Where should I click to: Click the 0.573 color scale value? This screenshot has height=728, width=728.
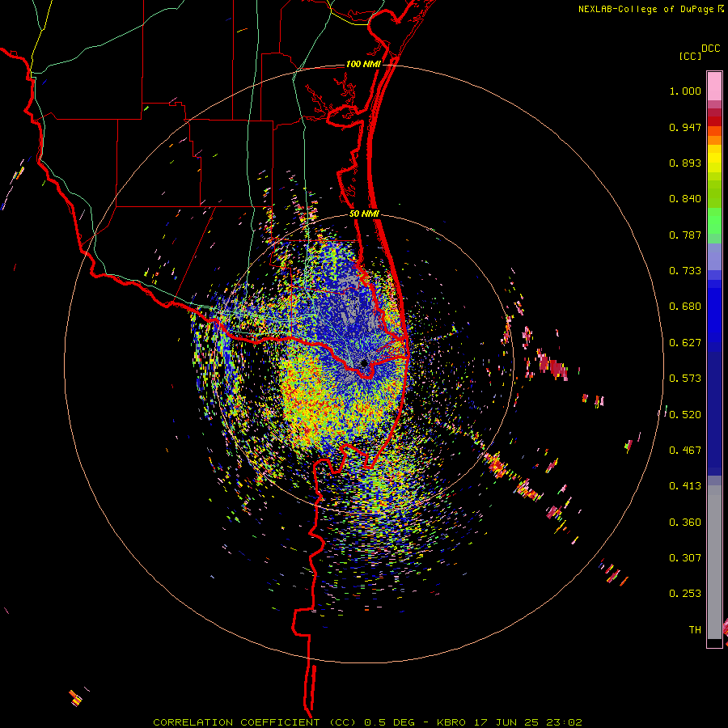[x=685, y=379]
